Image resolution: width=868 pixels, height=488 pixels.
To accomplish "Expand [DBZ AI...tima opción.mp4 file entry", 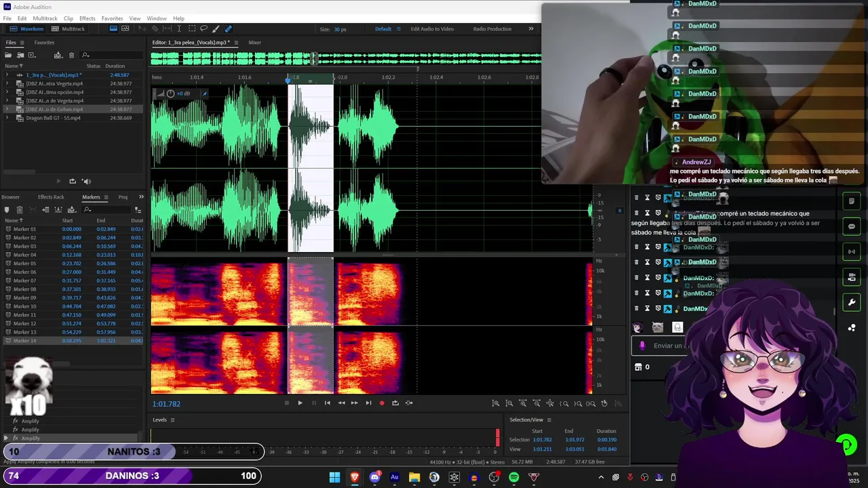I will point(7,92).
